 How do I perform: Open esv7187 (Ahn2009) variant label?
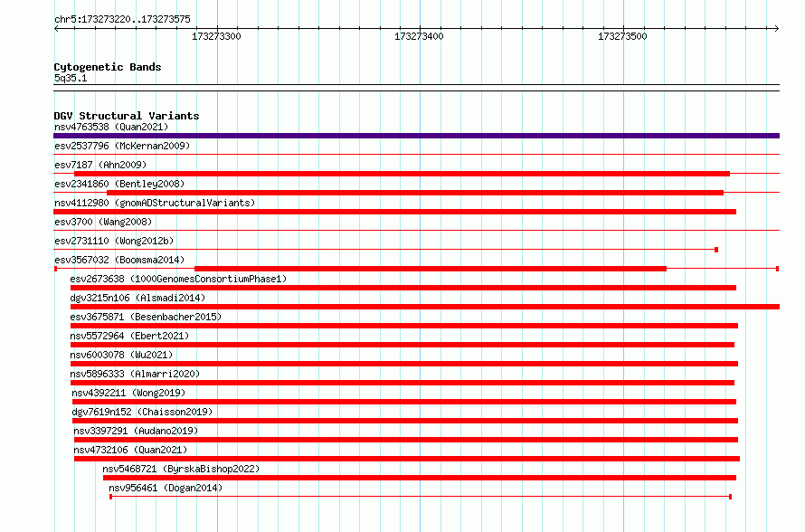tap(100, 165)
